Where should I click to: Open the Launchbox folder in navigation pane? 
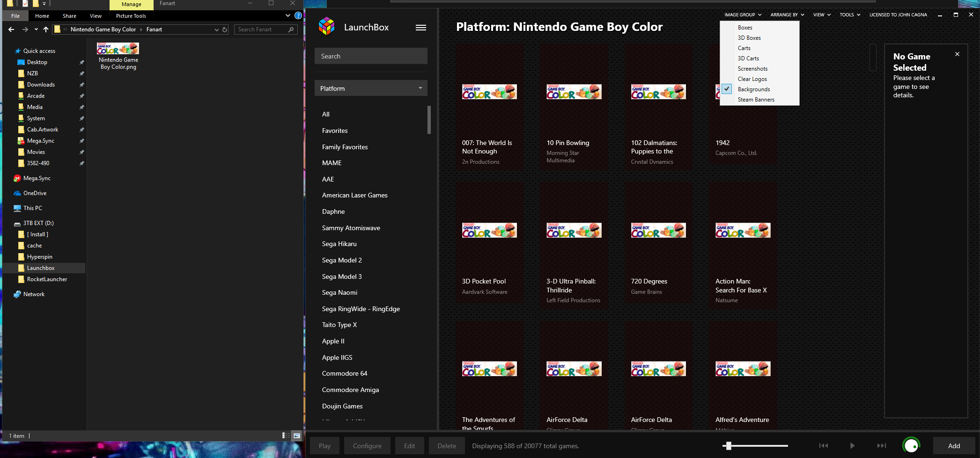pos(41,268)
